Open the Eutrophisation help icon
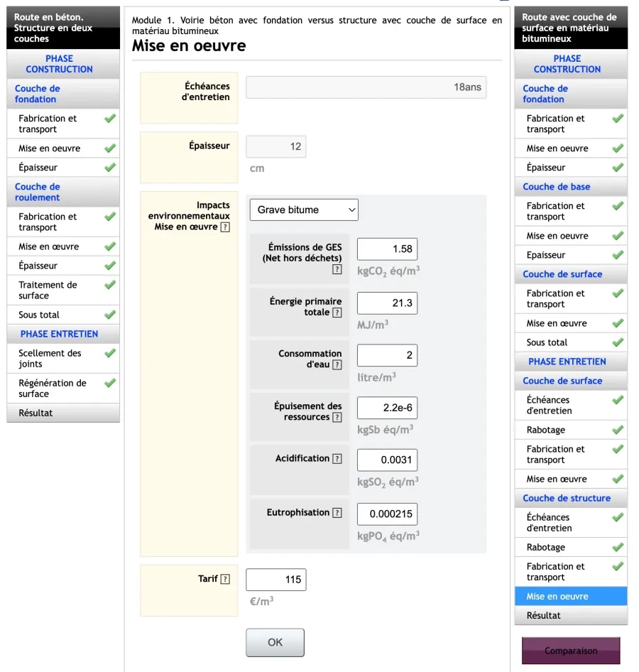Viewport: 639px width, 672px height. pos(337,513)
